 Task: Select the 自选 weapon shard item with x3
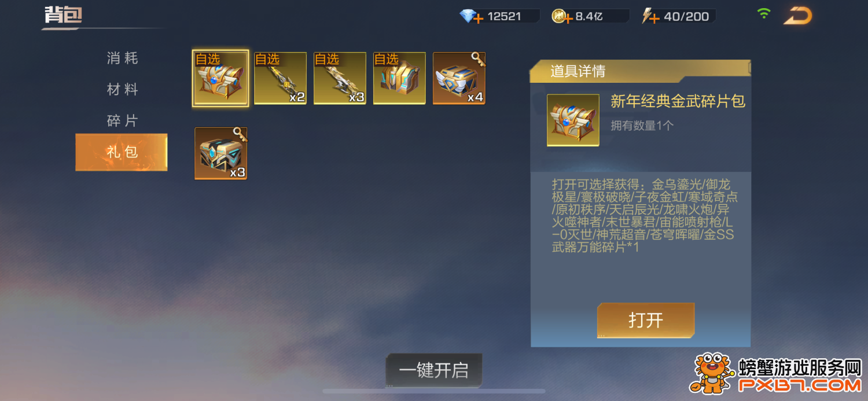[x=340, y=79]
